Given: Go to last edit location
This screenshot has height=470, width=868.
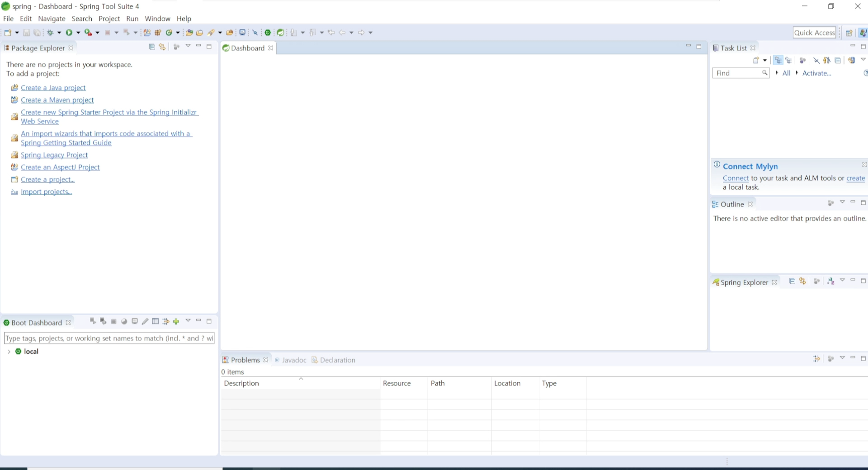Looking at the screenshot, I should click(331, 33).
